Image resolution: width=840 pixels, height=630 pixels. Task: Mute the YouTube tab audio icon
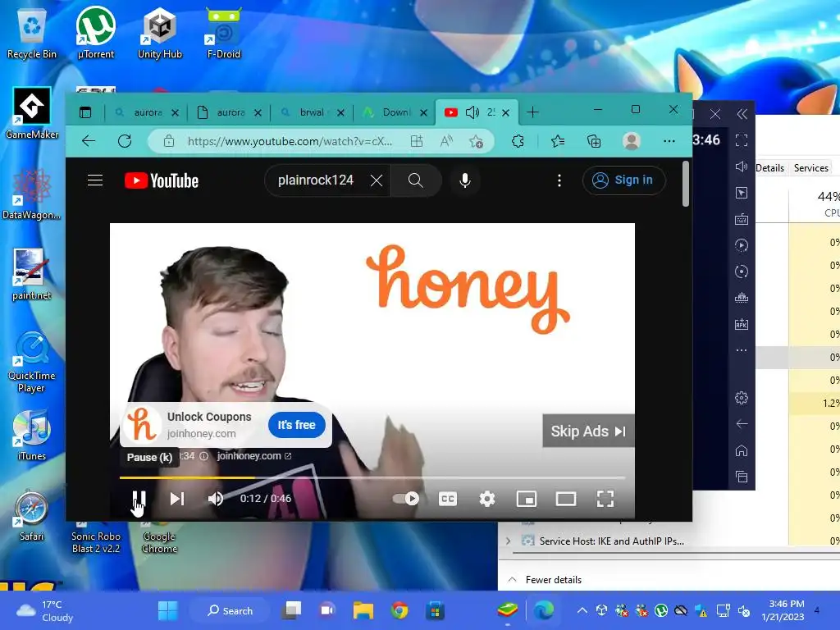(x=472, y=112)
